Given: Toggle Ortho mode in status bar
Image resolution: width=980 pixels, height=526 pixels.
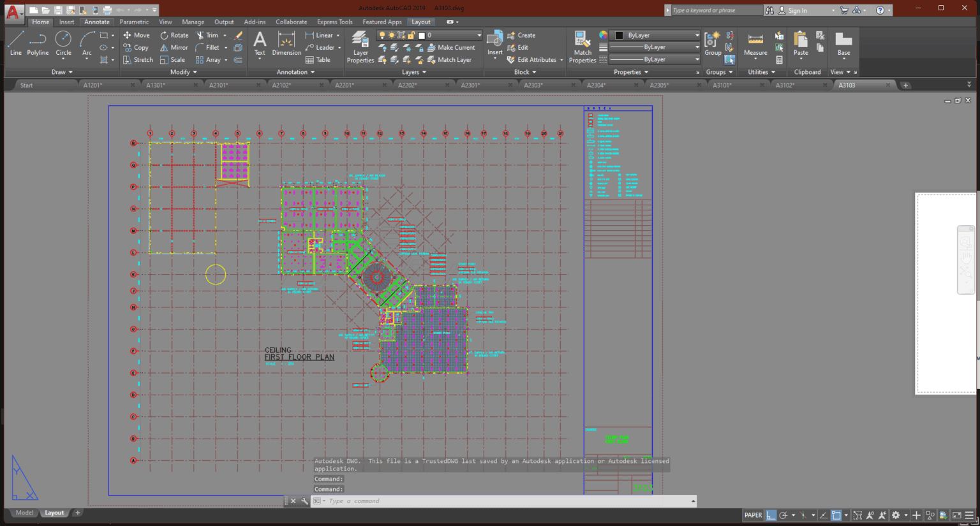Looking at the screenshot, I should tap(770, 515).
